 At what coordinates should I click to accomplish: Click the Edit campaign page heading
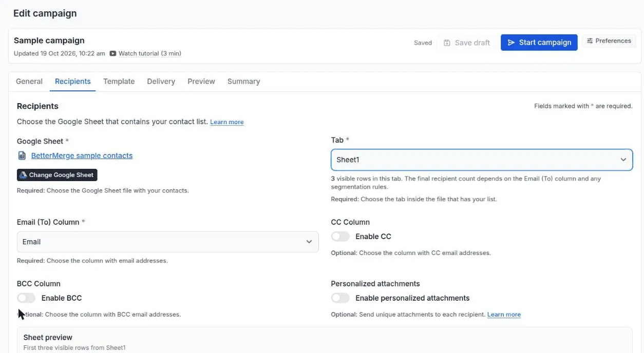45,13
